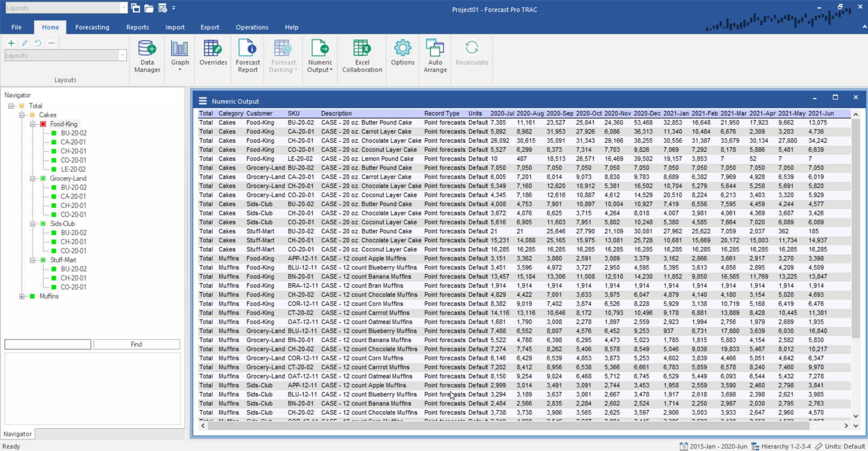Select LE-20-02 under Food-King in Navigator
The image size is (868, 451).
(x=73, y=170)
